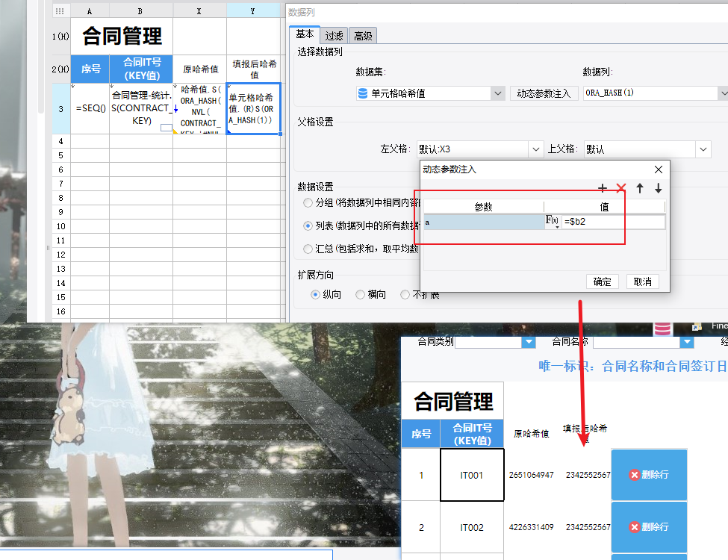Add a parameter with the plus icon
Viewport: 728px width, 560px height.
point(602,188)
